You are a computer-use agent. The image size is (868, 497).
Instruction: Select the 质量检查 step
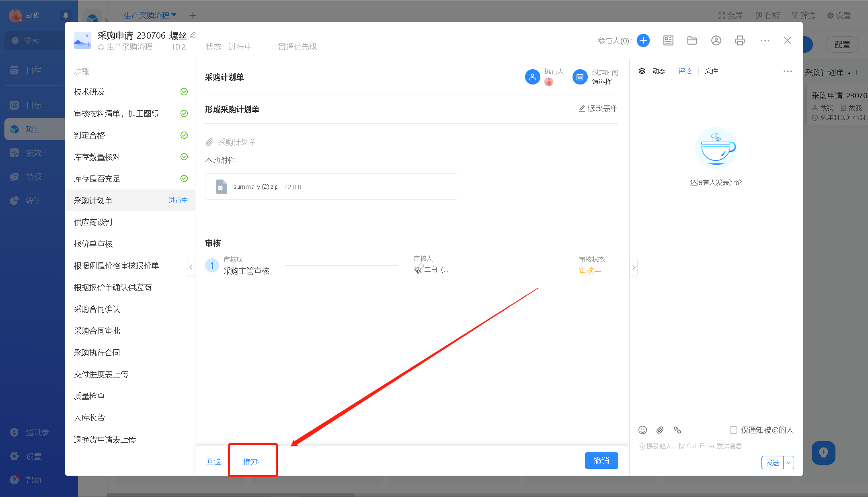point(130,396)
